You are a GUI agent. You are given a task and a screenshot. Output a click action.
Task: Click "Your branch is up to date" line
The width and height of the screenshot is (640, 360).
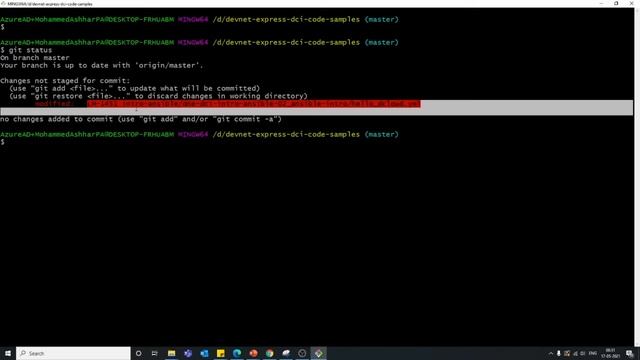pyautogui.click(x=102, y=65)
